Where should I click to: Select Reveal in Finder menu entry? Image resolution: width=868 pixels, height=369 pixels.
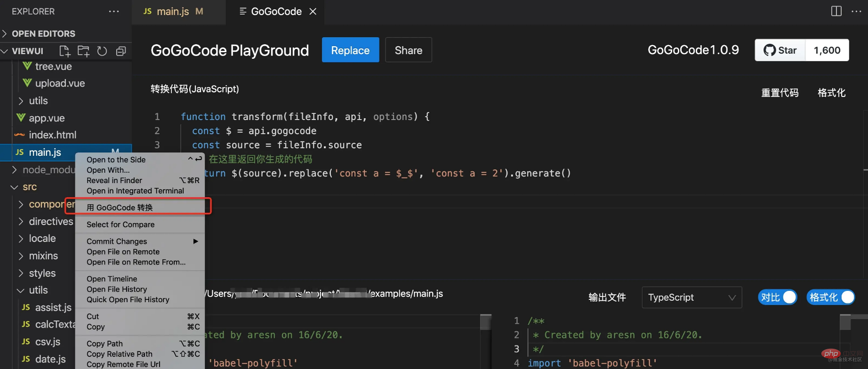tap(114, 180)
